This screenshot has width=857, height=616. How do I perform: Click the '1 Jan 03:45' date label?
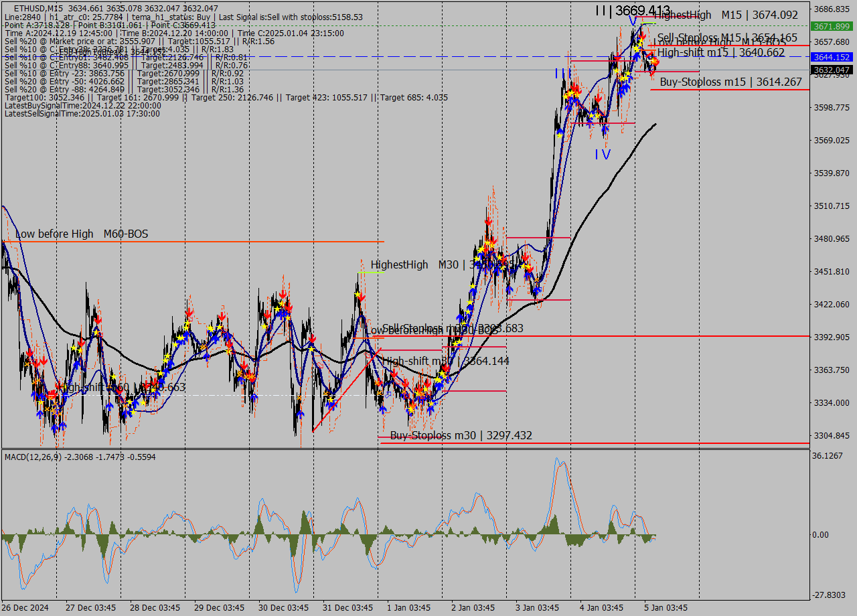(408, 607)
